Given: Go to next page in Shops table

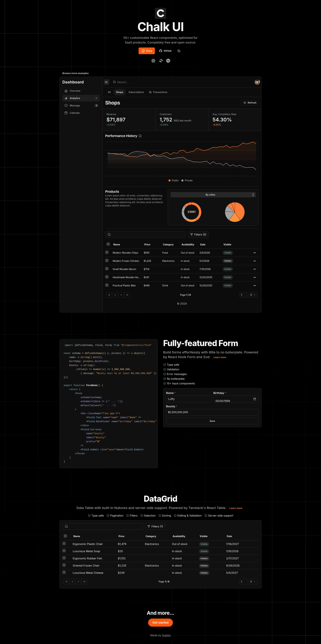Looking at the screenshot, I should (121, 295).
